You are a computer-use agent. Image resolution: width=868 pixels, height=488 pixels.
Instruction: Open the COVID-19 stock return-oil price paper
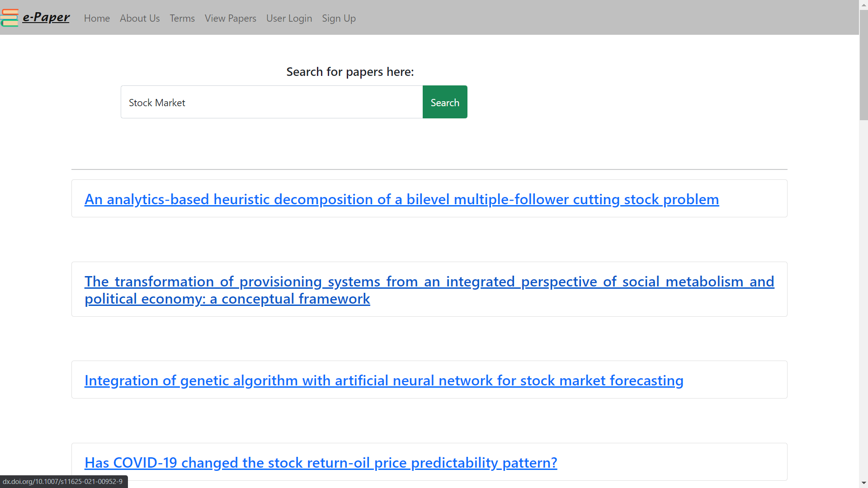point(321,463)
